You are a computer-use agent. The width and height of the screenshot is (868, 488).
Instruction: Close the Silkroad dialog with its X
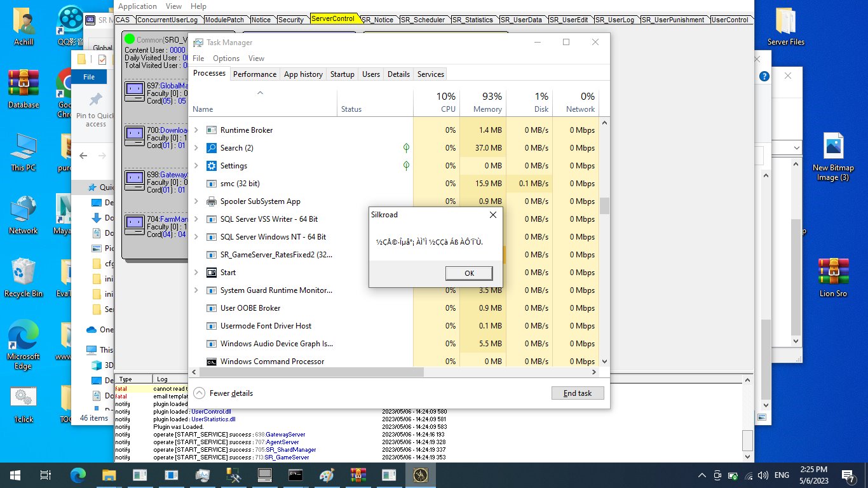tap(493, 215)
